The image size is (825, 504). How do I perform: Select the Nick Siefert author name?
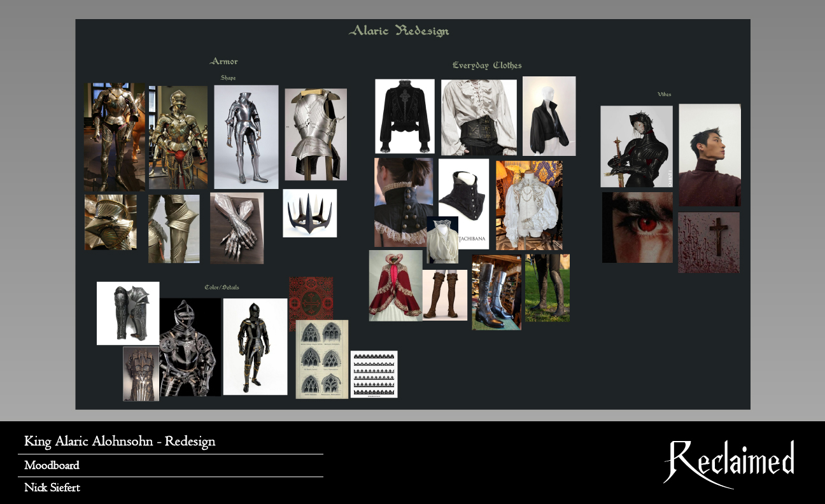(52, 488)
